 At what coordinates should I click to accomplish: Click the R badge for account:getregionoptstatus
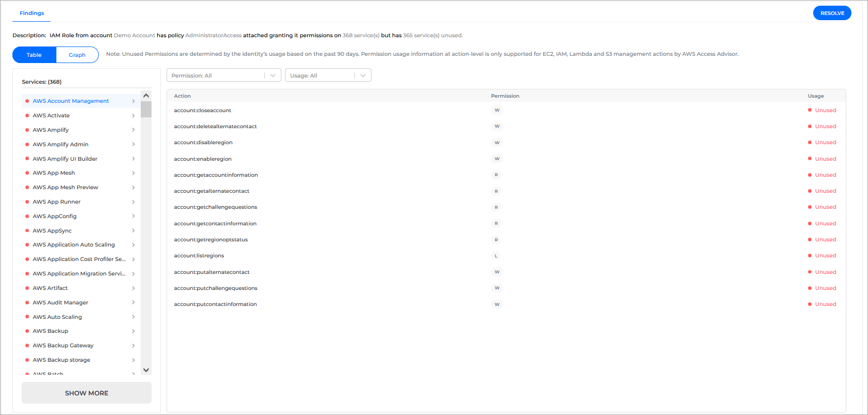point(496,240)
